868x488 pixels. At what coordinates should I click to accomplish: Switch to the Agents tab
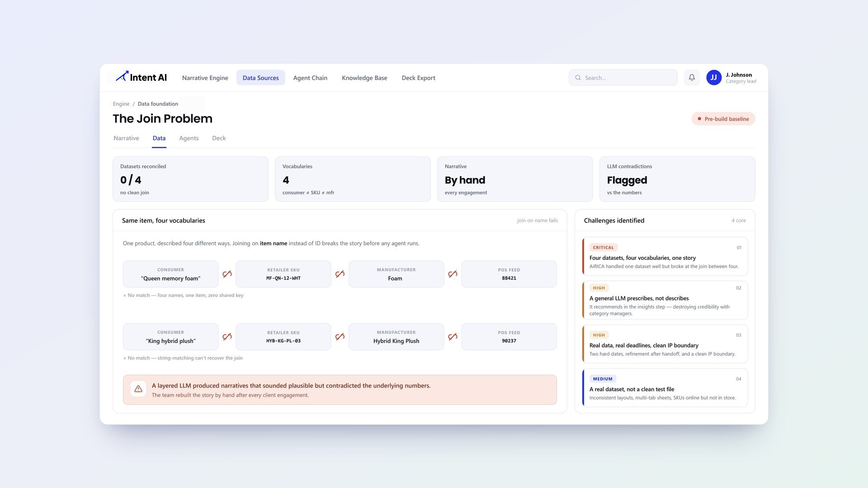189,138
